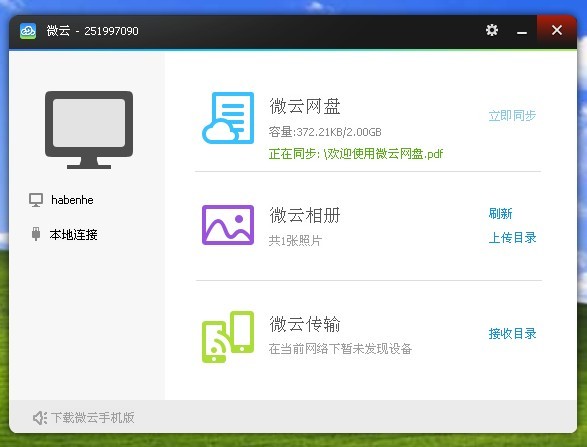This screenshot has height=447, width=587.
Task: Click 下载微云手机版 link
Action: pyautogui.click(x=92, y=418)
